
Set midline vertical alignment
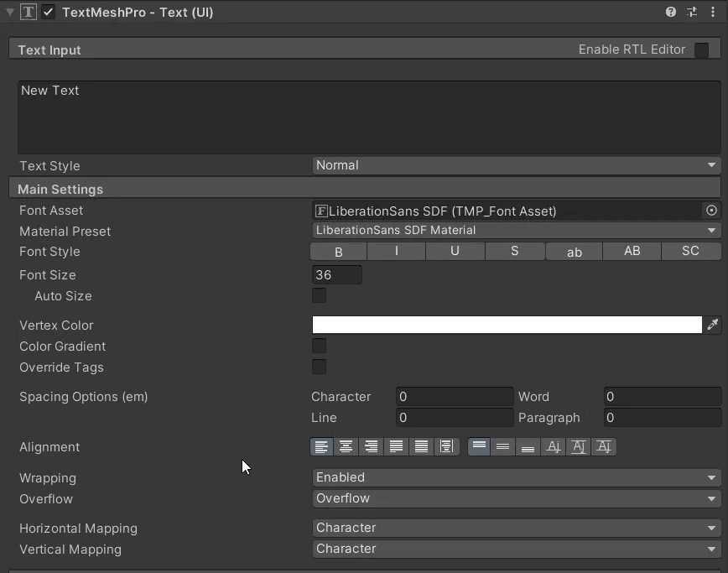point(579,446)
